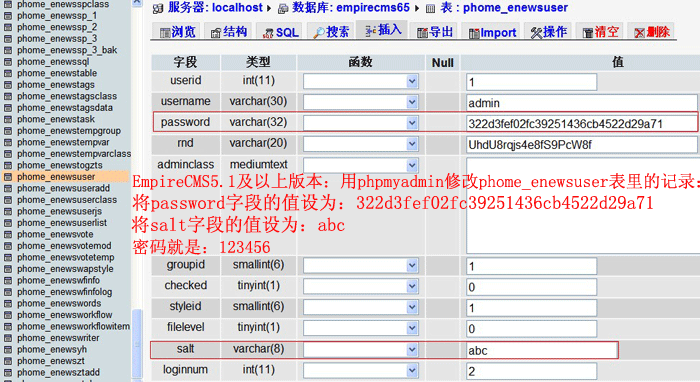This screenshot has height=382, width=700.
Task: Switch to the 结构 (Structure) tab
Action: coord(228,32)
